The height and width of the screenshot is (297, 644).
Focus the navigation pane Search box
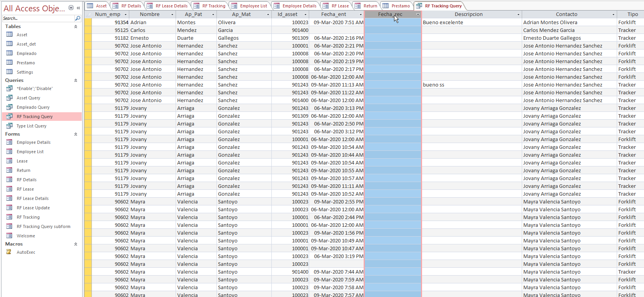click(x=38, y=18)
